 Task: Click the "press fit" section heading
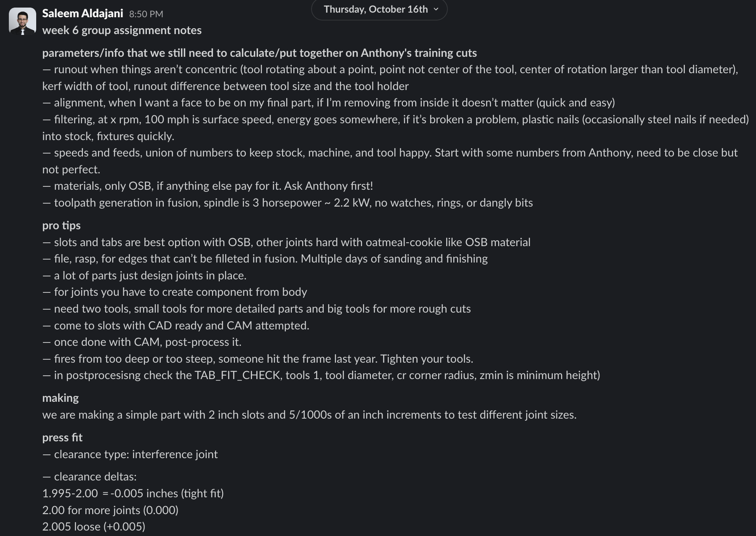click(x=62, y=438)
